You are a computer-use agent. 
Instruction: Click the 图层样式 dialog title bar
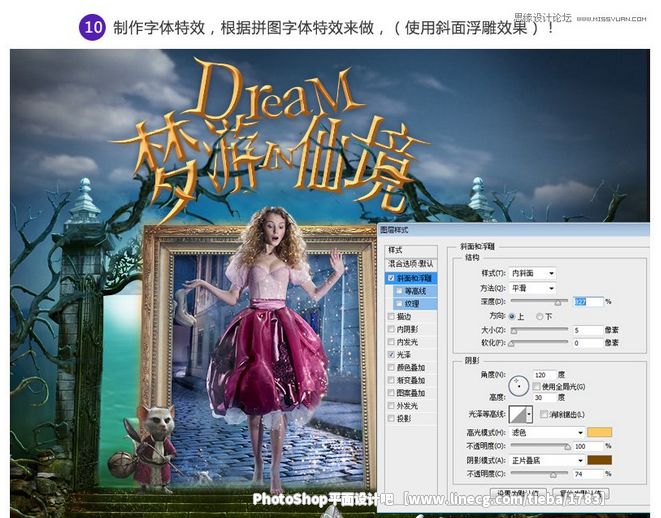click(x=513, y=230)
